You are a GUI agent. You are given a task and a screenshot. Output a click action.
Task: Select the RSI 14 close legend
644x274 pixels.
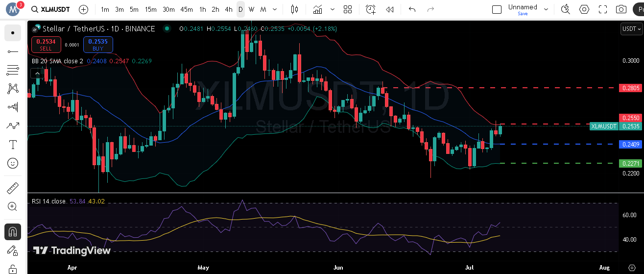coord(48,201)
